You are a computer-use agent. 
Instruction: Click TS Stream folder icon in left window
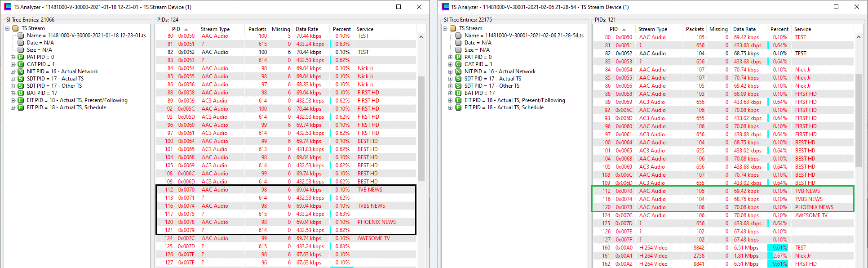pos(15,28)
